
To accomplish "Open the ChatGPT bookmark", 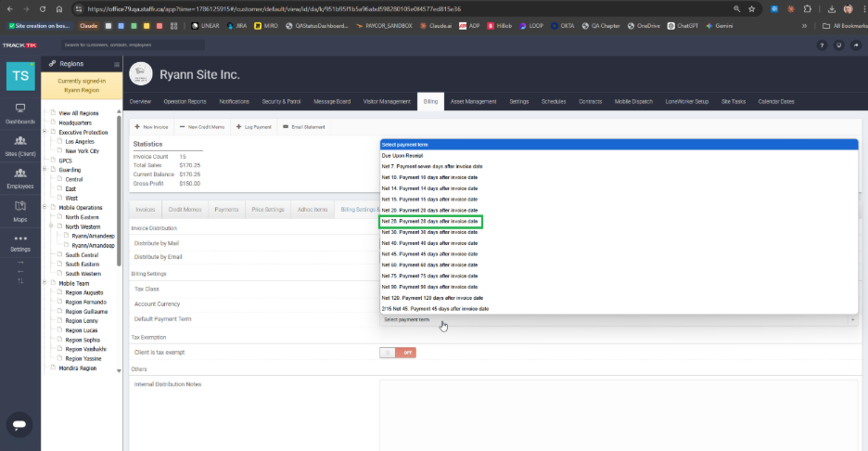I will 683,26.
